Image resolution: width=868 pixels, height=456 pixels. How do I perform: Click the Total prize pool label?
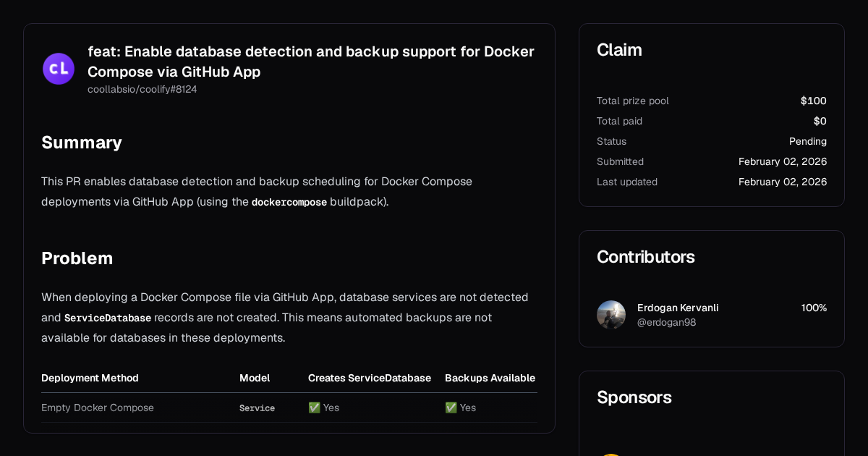pyautogui.click(x=633, y=101)
